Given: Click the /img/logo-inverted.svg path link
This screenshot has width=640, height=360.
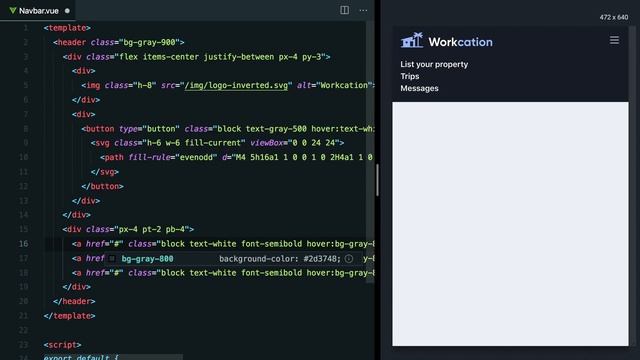Looking at the screenshot, I should (x=236, y=85).
